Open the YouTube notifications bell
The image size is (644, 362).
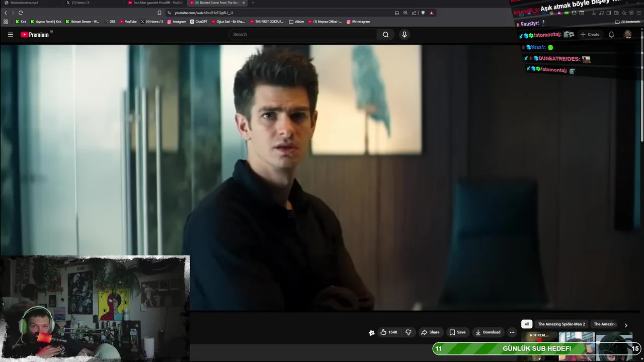coord(611,35)
